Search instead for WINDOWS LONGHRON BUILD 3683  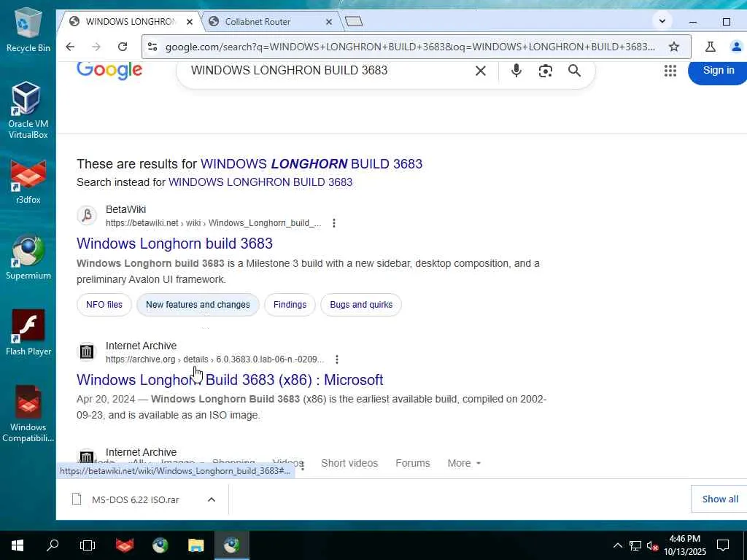(260, 182)
